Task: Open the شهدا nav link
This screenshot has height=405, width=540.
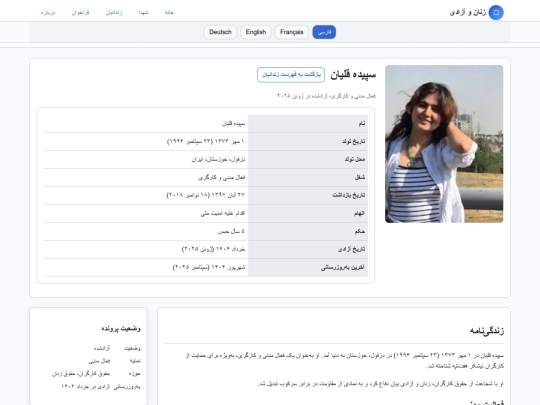Action: pyautogui.click(x=143, y=12)
